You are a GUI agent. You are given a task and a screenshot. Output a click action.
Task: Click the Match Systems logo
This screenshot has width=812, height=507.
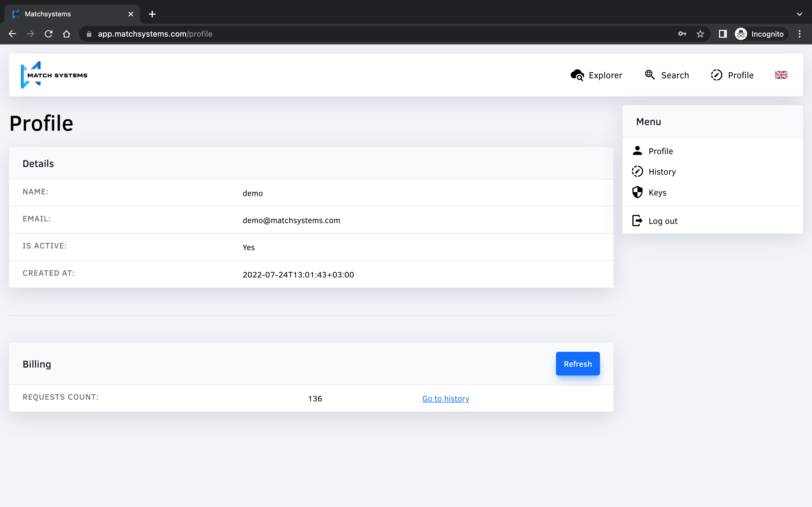click(54, 75)
